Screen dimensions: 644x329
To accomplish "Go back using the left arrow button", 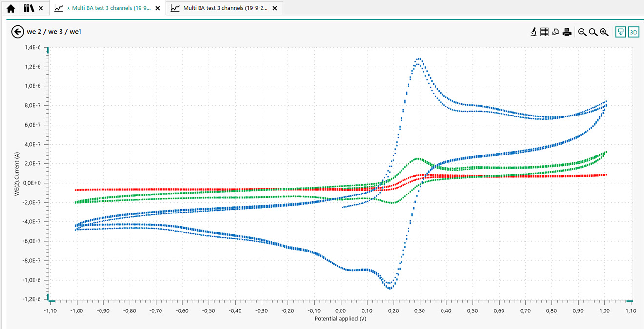I will click(18, 32).
